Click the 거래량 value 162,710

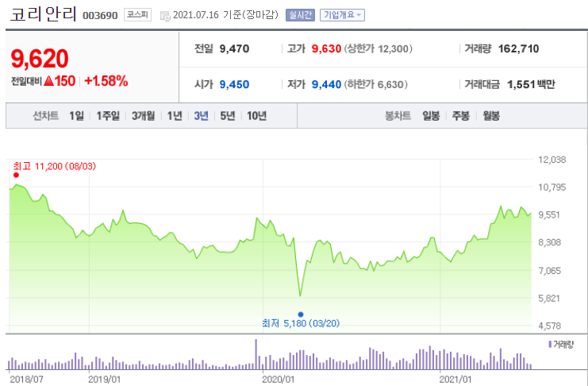(x=519, y=48)
